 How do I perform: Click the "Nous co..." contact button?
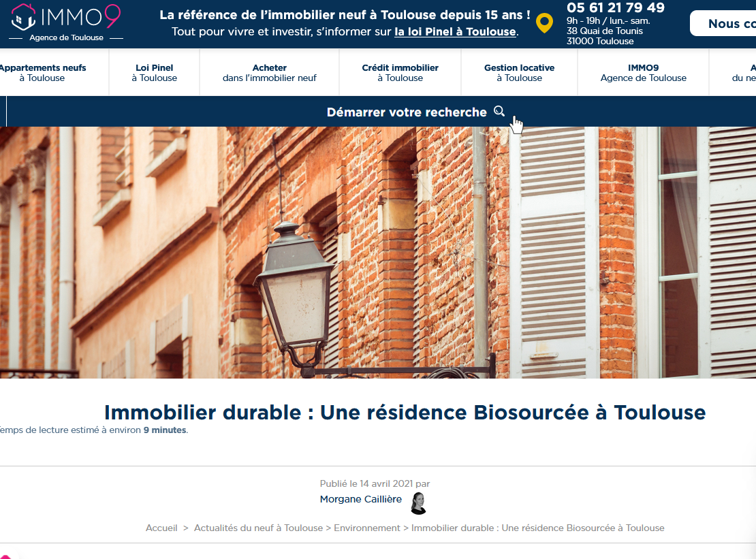pos(723,24)
